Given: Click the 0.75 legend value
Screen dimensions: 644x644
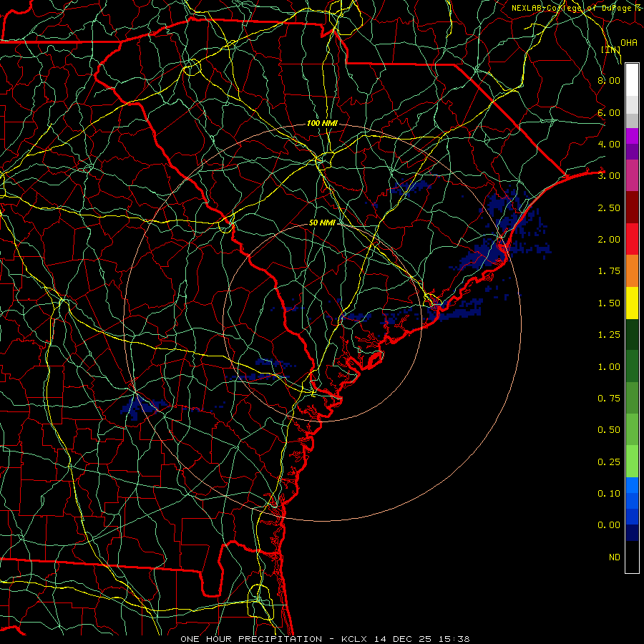Looking at the screenshot, I should tap(609, 399).
